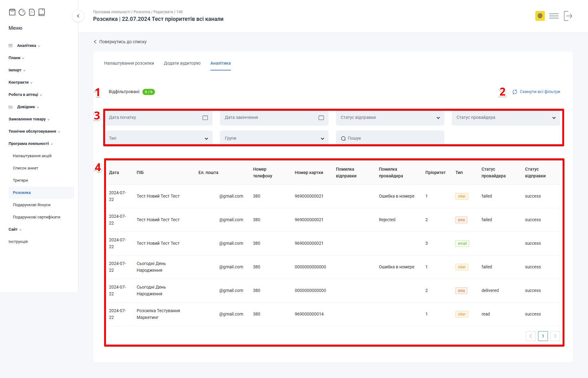Expand the Імпорт sidebar menu
588x378 pixels.
pos(17,70)
